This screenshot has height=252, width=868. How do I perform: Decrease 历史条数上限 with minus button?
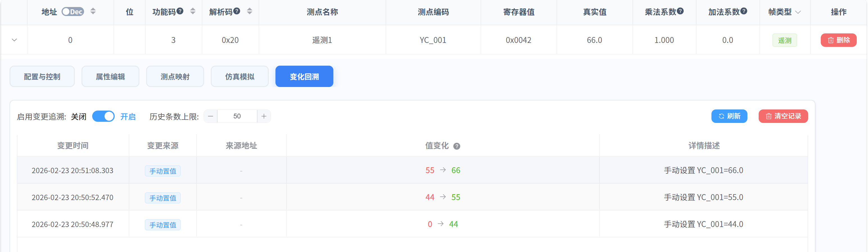tap(211, 116)
